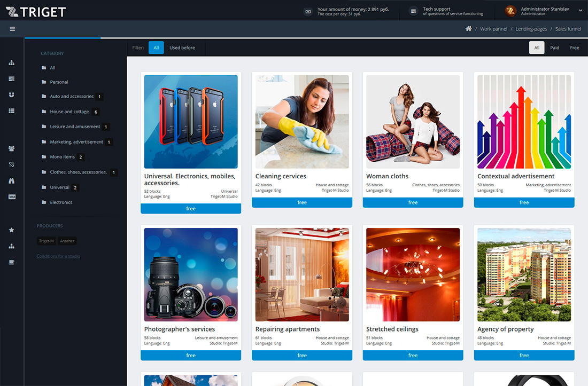Open the Cleaning cervices thumbnail image
Screen dimensions: 588x386
302,122
